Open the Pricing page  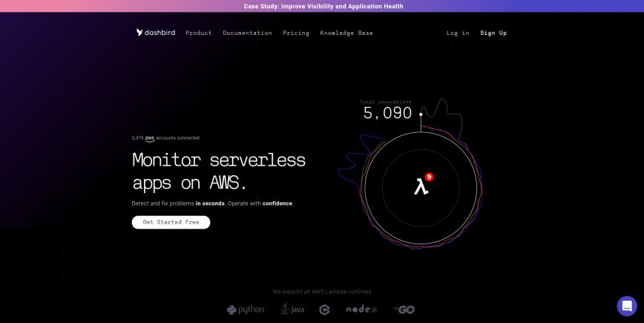(296, 33)
